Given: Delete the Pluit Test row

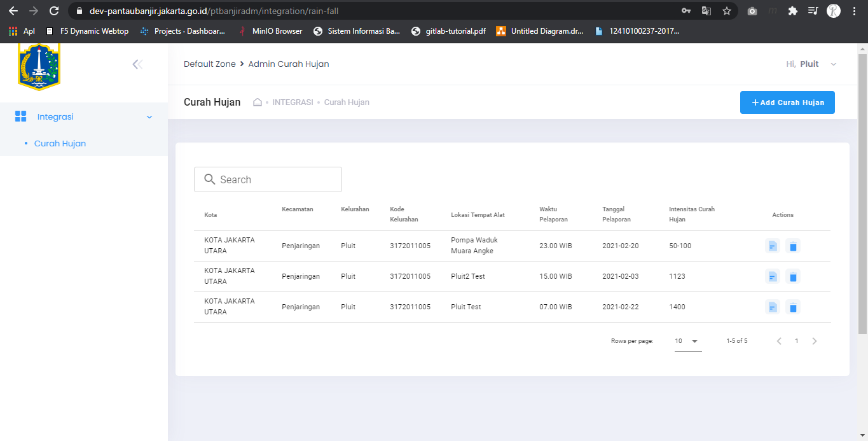Looking at the screenshot, I should pos(792,307).
